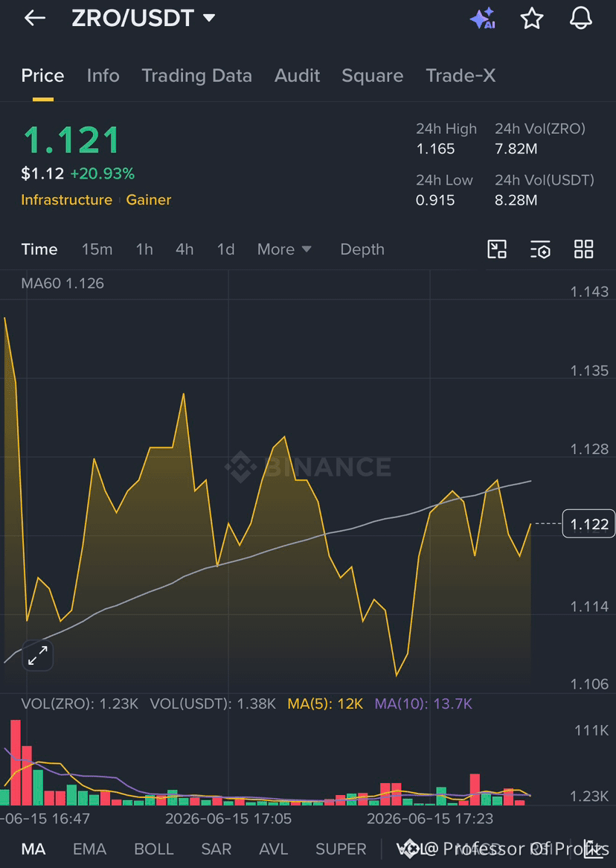Viewport: 616px width, 868px height.
Task: Enable the EMA indicator
Action: click(x=89, y=849)
